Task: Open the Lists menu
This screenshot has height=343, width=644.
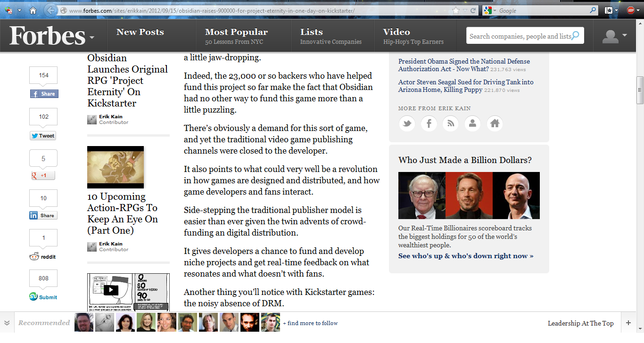Action: pos(312,32)
